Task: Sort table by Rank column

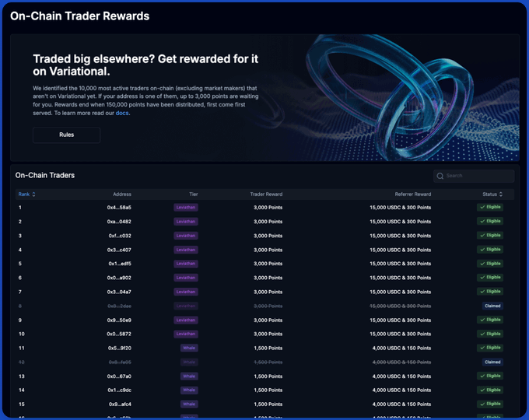Action: click(26, 194)
